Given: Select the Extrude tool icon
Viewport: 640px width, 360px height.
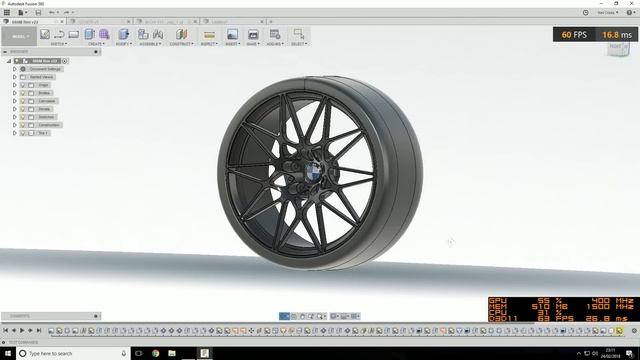Looking at the screenshot, I should pyautogui.click(x=89, y=34).
